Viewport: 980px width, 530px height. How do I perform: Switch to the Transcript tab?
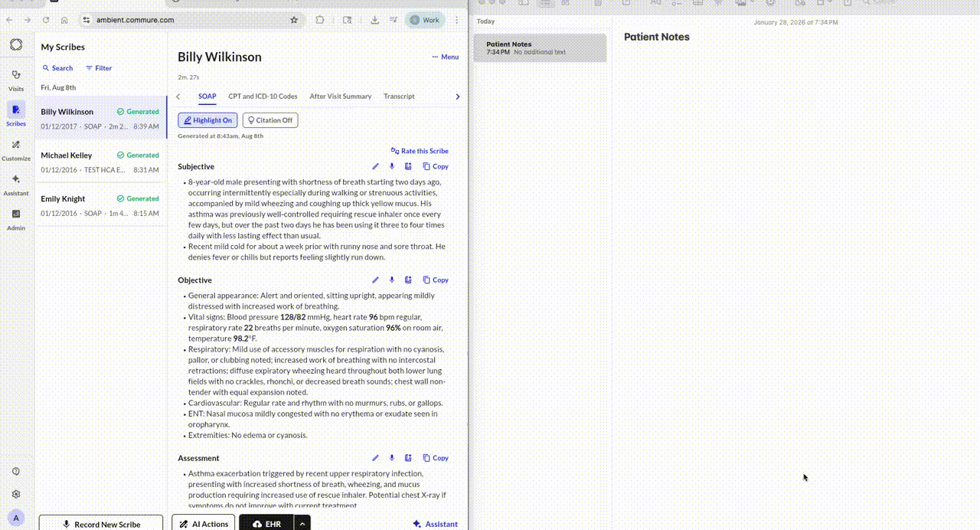[399, 96]
